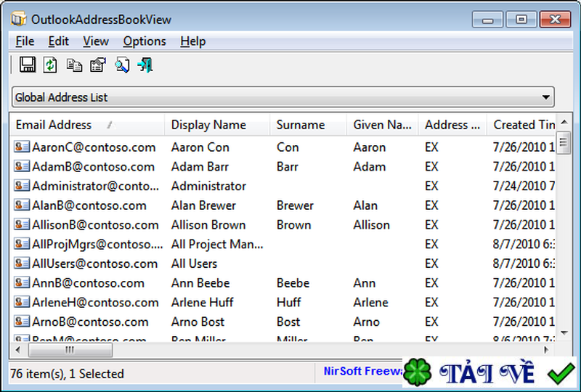Click the horizontal scrollbar thumb
This screenshot has width=581, height=392.
point(70,349)
